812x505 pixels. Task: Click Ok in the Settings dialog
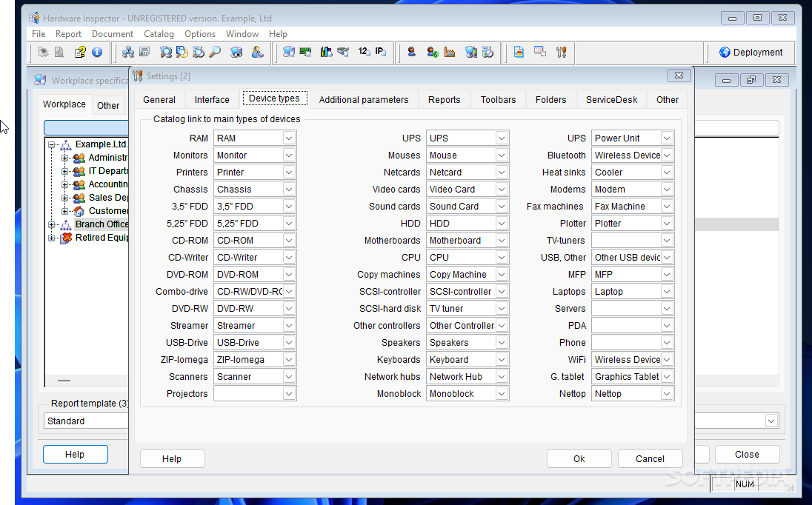click(579, 459)
